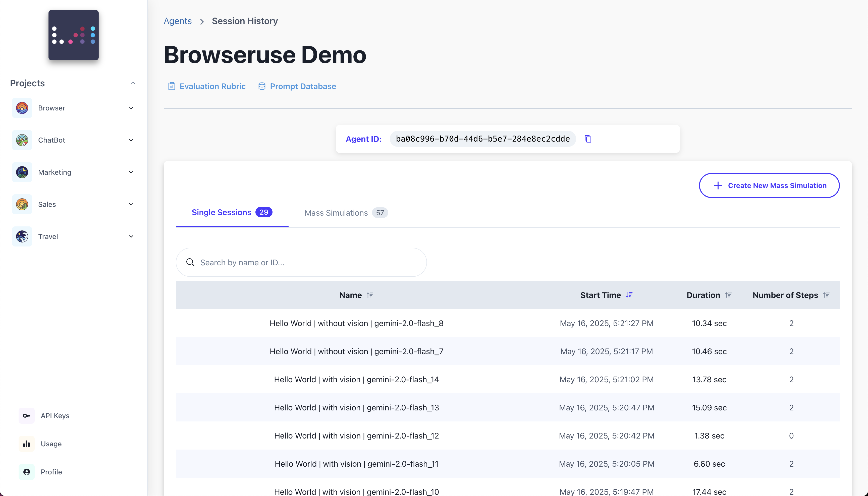Click the ChatBot project avatar icon
Viewport: 868px width, 496px height.
point(22,140)
